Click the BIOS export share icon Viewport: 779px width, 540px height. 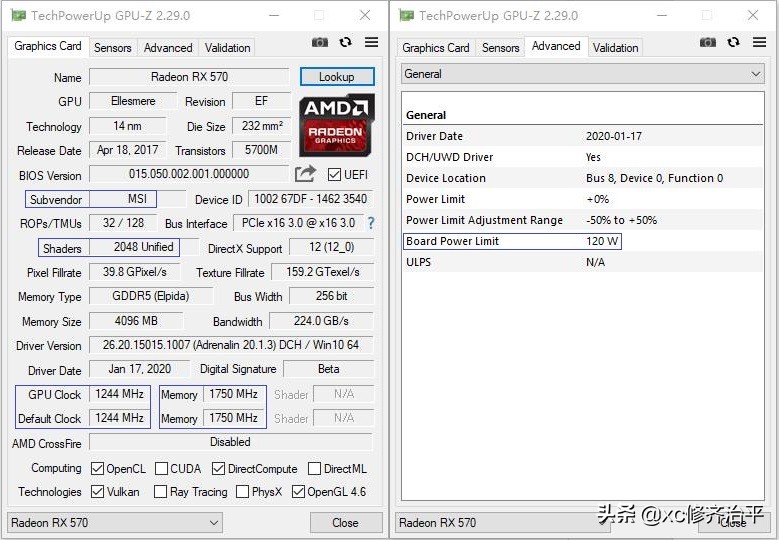305,174
